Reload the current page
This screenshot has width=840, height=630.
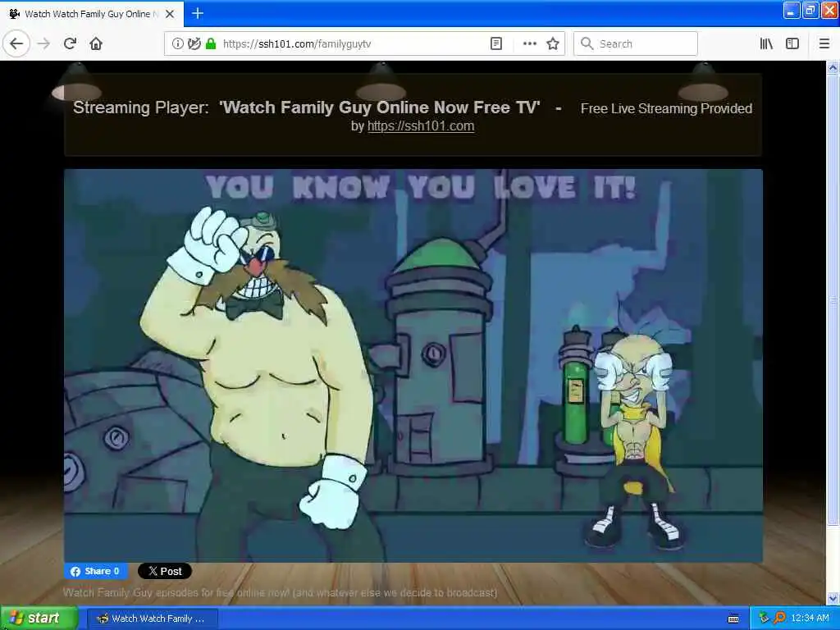(x=70, y=44)
